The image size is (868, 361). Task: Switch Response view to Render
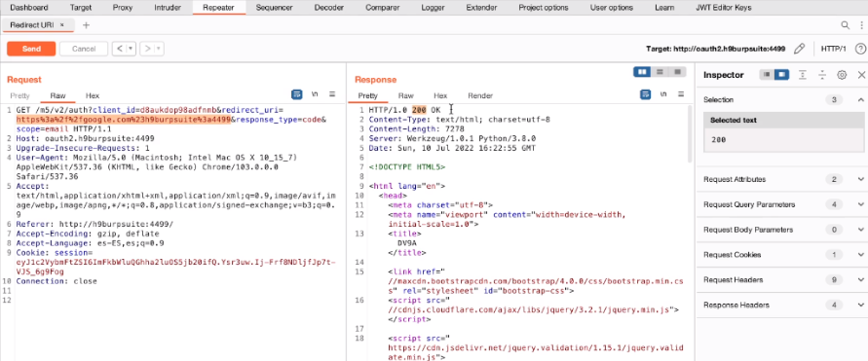pos(480,95)
